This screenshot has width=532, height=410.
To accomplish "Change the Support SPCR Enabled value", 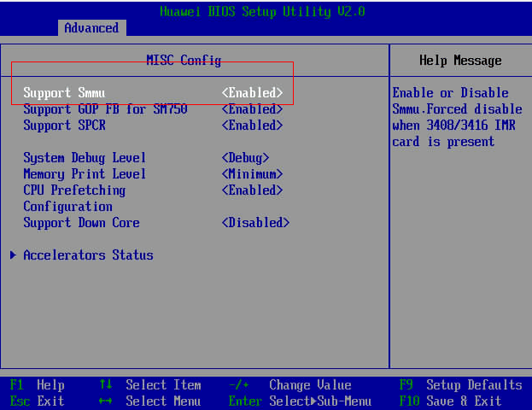I will 252,126.
